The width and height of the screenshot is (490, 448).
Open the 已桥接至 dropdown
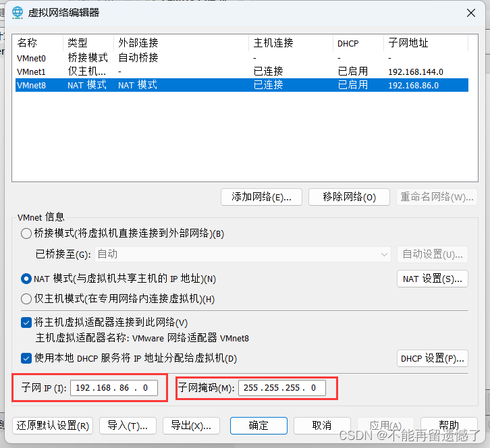pos(242,254)
